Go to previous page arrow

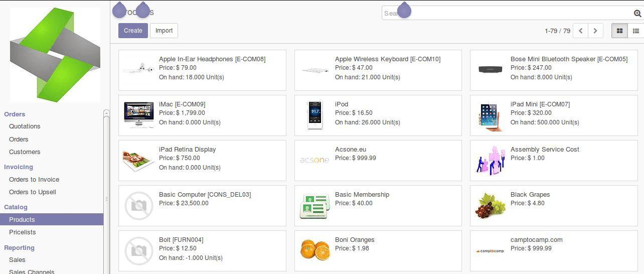pos(580,31)
